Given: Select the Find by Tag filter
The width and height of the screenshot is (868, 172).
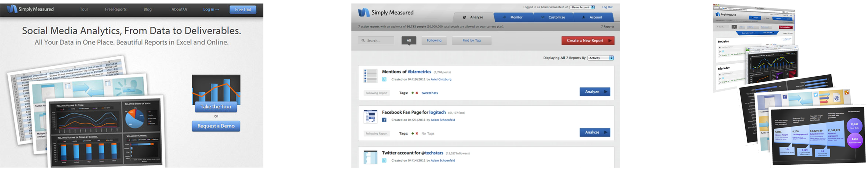Looking at the screenshot, I should click(472, 40).
